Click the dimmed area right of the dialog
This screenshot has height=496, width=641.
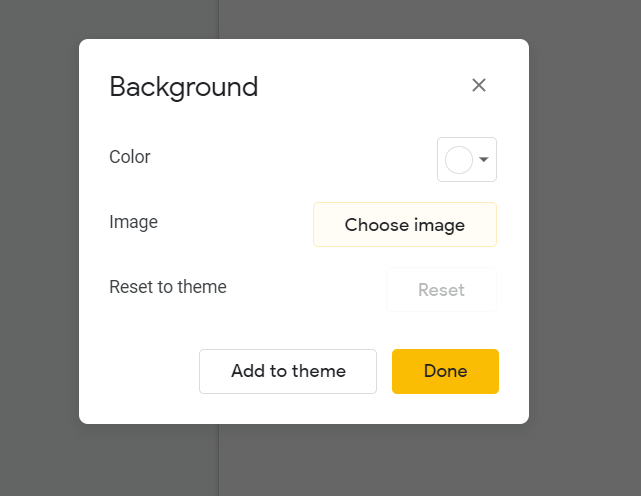(x=585, y=245)
